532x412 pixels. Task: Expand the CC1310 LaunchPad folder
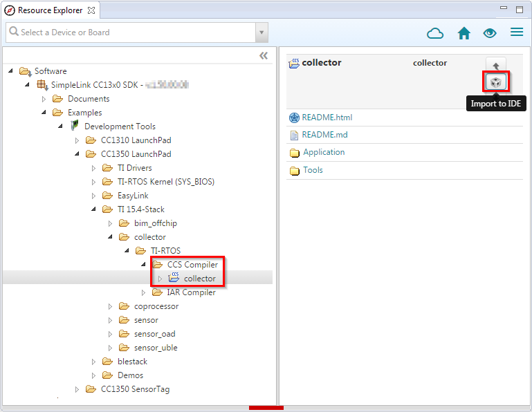click(77, 140)
